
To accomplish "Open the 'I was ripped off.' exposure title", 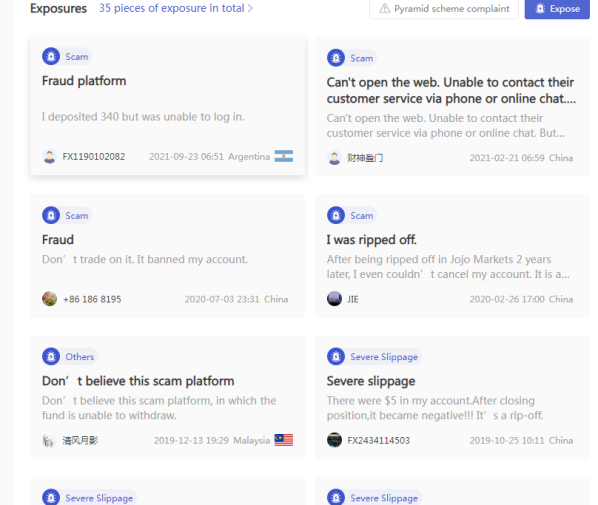I will click(371, 240).
